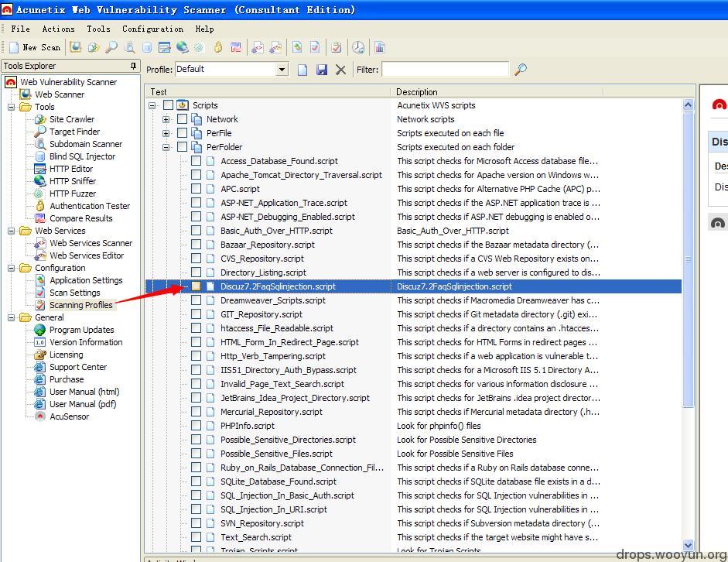The image size is (728, 562).
Task: Create new profile with blank page icon
Action: (302, 70)
